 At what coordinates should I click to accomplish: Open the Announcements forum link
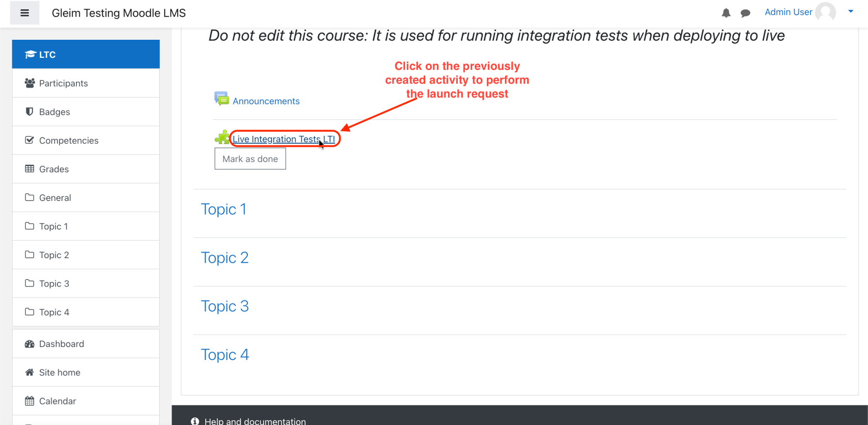click(266, 101)
